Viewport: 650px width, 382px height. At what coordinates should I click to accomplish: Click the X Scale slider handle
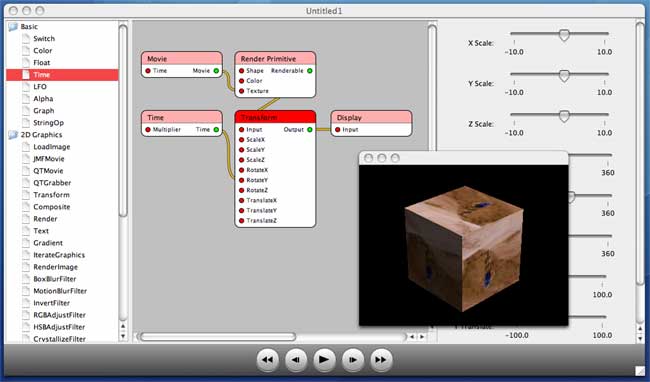[x=564, y=35]
